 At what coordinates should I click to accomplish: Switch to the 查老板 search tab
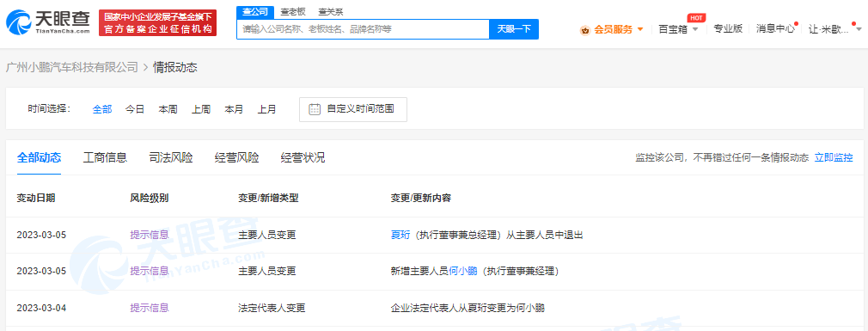coord(292,12)
